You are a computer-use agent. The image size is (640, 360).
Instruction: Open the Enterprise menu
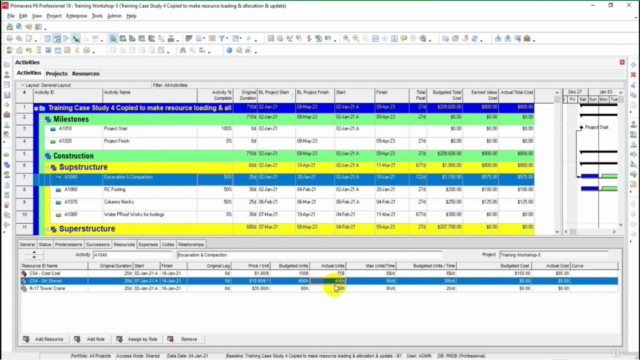click(77, 16)
